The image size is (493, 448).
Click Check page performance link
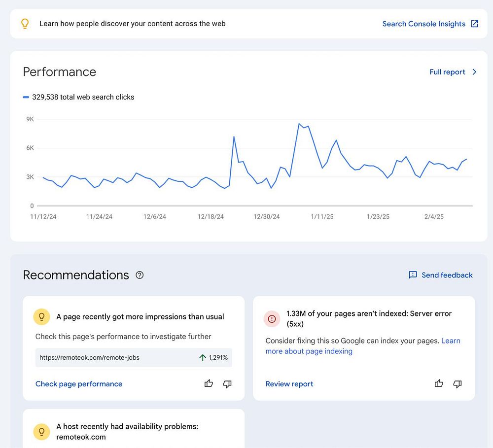tap(79, 384)
